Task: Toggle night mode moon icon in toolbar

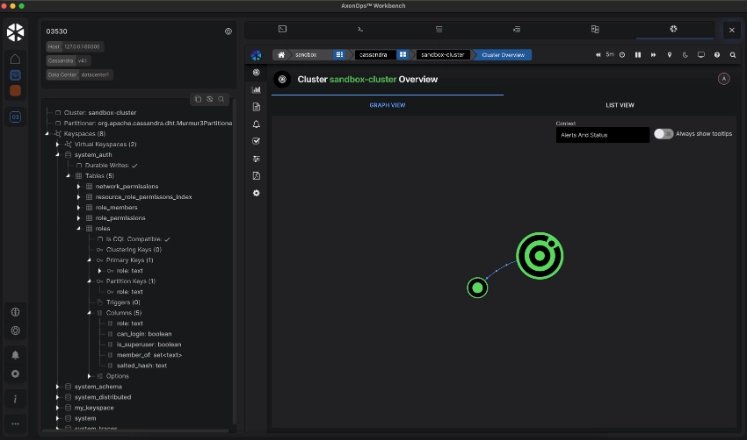Action: click(685, 55)
